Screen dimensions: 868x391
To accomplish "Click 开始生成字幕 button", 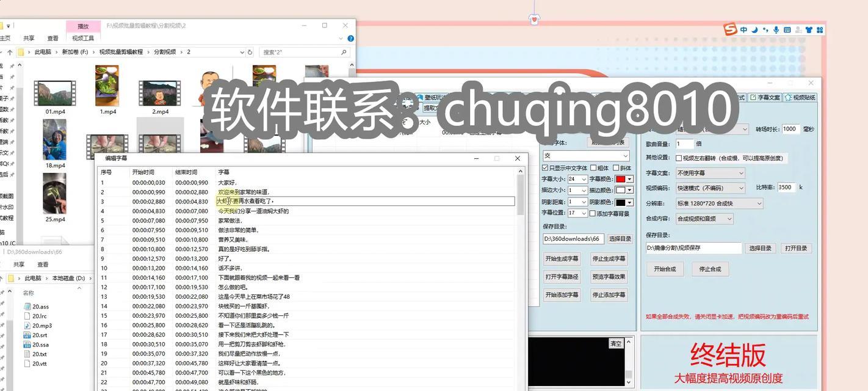I will point(562,259).
